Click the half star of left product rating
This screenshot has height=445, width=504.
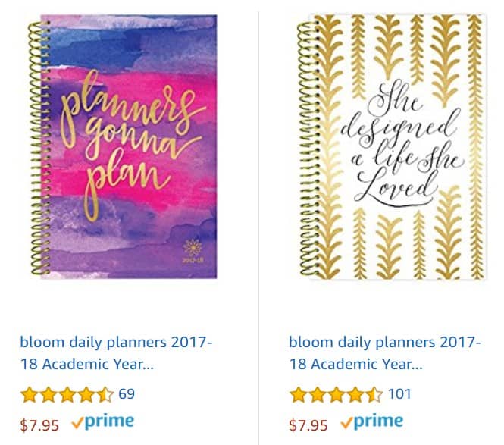coord(105,394)
